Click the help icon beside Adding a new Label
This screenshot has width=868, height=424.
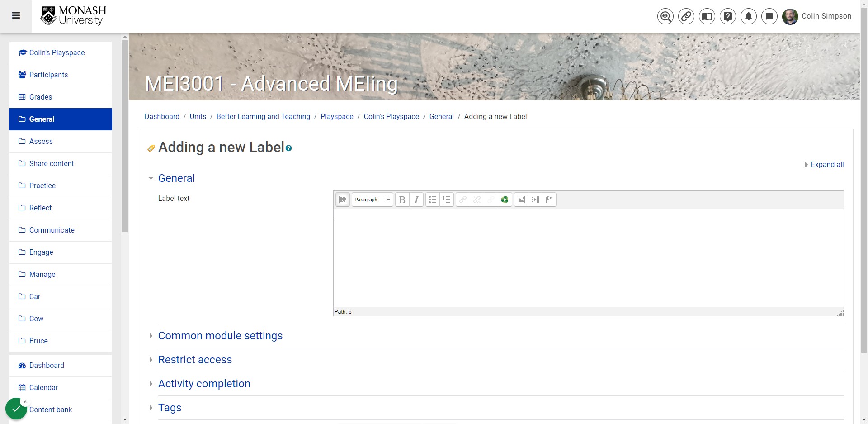click(x=289, y=148)
